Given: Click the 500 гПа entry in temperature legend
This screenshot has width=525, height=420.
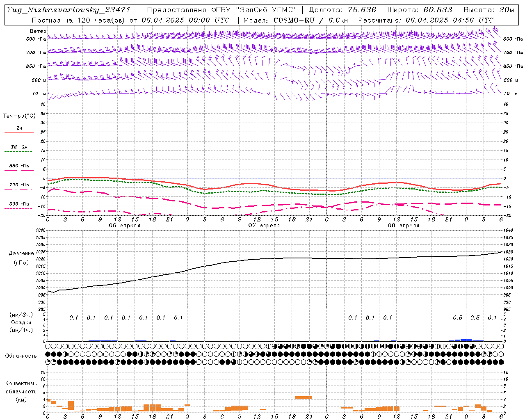Looking at the screenshot, I should [x=19, y=204].
